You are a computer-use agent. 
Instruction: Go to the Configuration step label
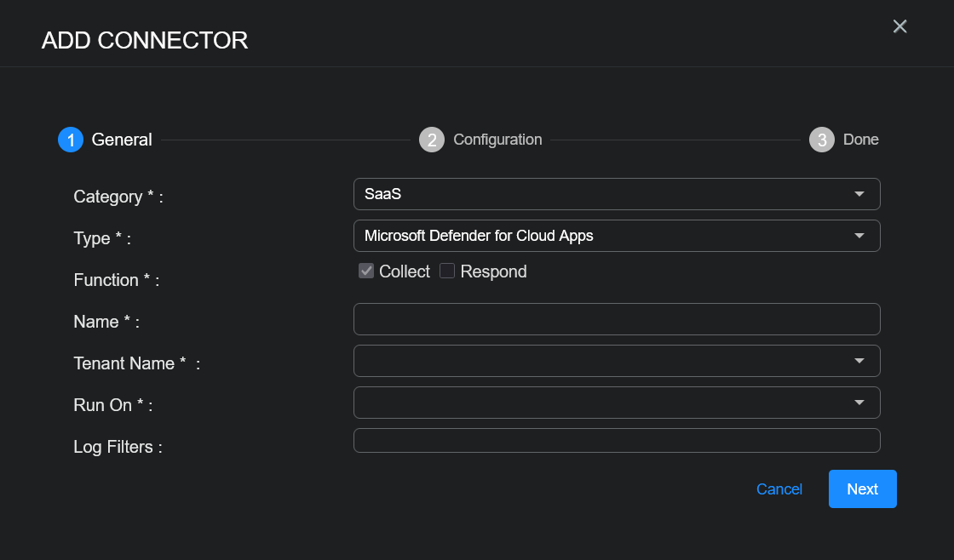coord(497,140)
